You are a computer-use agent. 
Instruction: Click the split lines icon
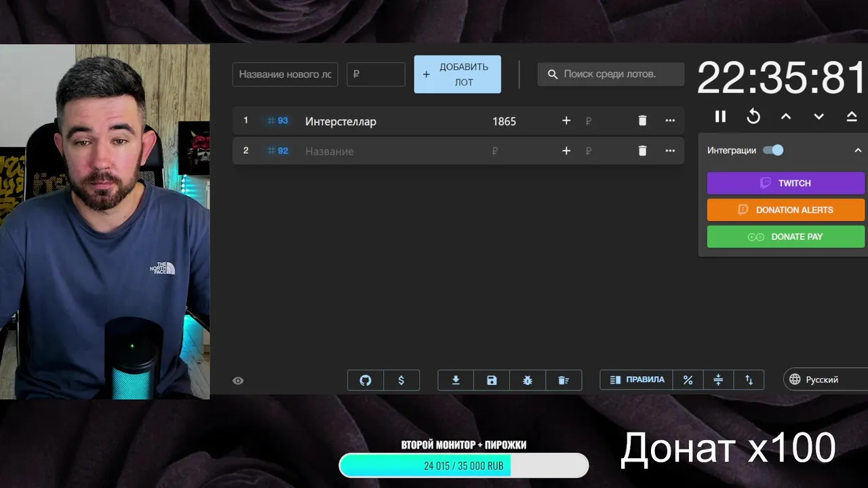point(718,380)
